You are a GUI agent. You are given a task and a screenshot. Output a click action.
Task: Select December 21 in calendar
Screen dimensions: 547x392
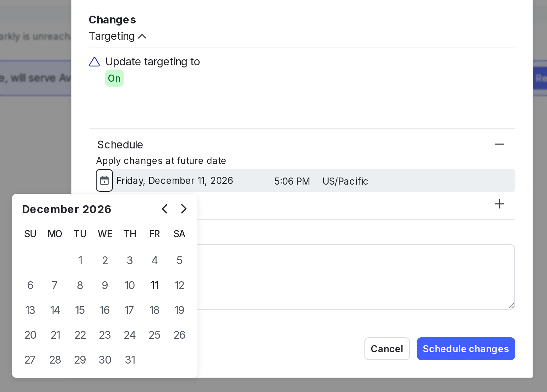point(55,335)
